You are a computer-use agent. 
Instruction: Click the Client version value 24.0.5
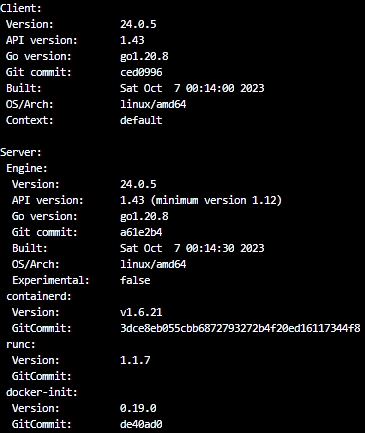[138, 24]
